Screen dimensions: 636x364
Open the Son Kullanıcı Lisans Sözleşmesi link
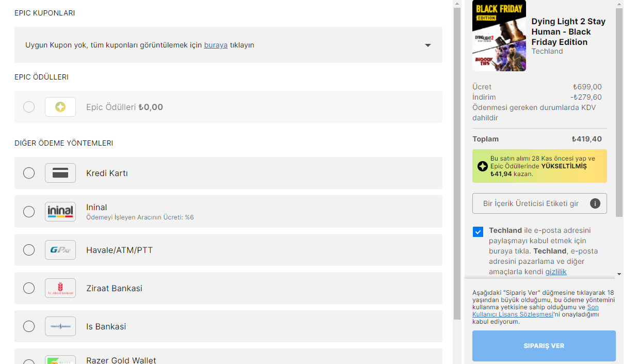point(536,310)
